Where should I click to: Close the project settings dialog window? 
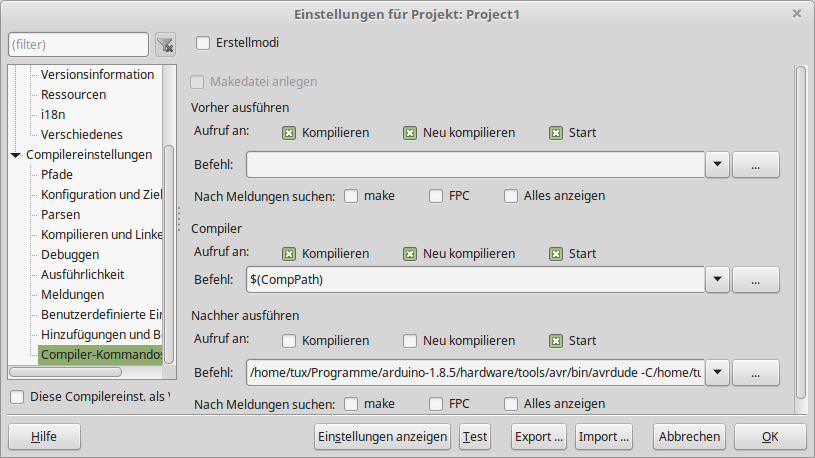tap(796, 14)
